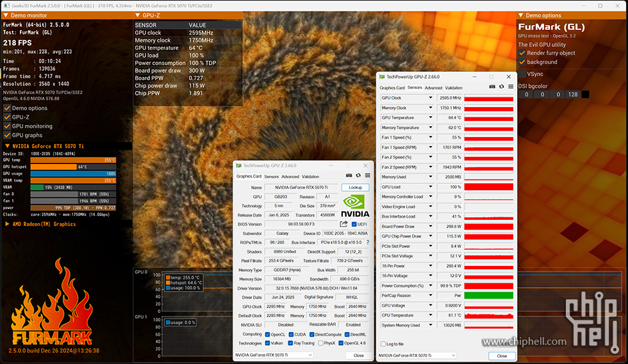Switch to Graphics Card tab in Sensors window
The width and height of the screenshot is (628, 364).
392,88
